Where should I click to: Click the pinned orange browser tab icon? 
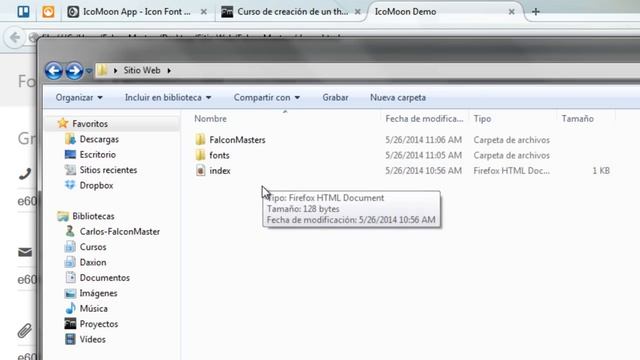tap(48, 11)
